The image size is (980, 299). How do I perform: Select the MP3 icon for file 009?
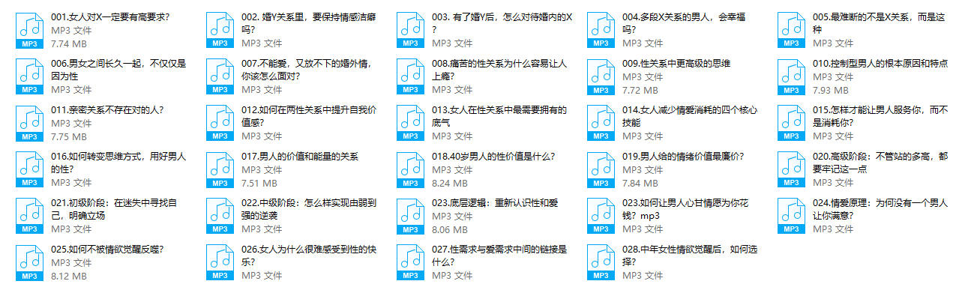point(601,77)
